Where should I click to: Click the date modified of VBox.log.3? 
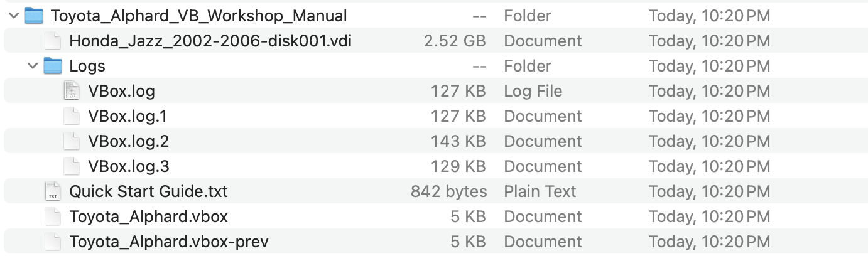pos(709,166)
